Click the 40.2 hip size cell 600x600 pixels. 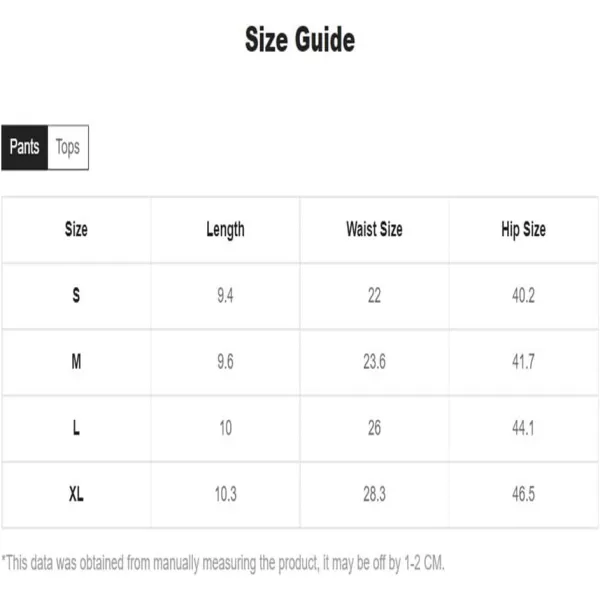click(x=523, y=295)
